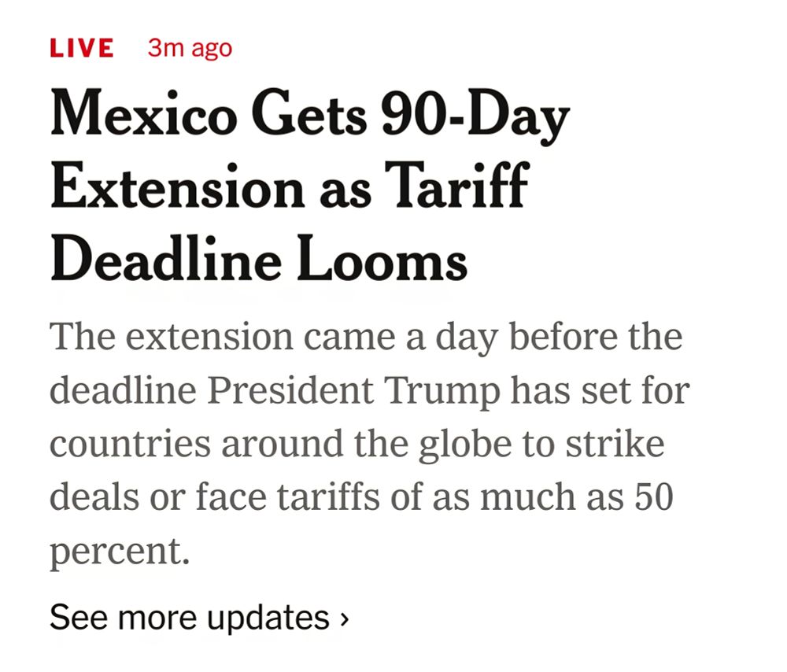Click the word "Tariff" in the headline
Viewport: 787px width, 672px height.
457,185
